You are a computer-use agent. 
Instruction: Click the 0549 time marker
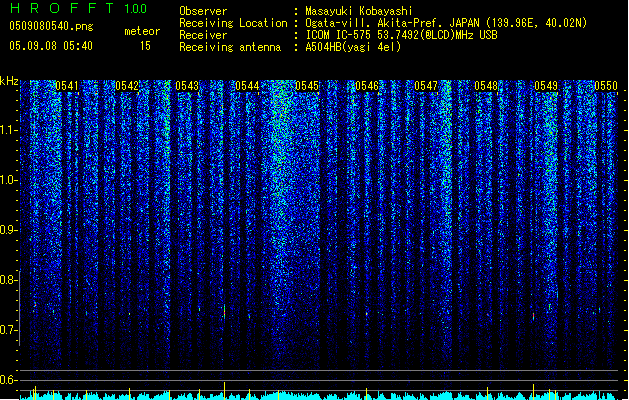coord(546,86)
